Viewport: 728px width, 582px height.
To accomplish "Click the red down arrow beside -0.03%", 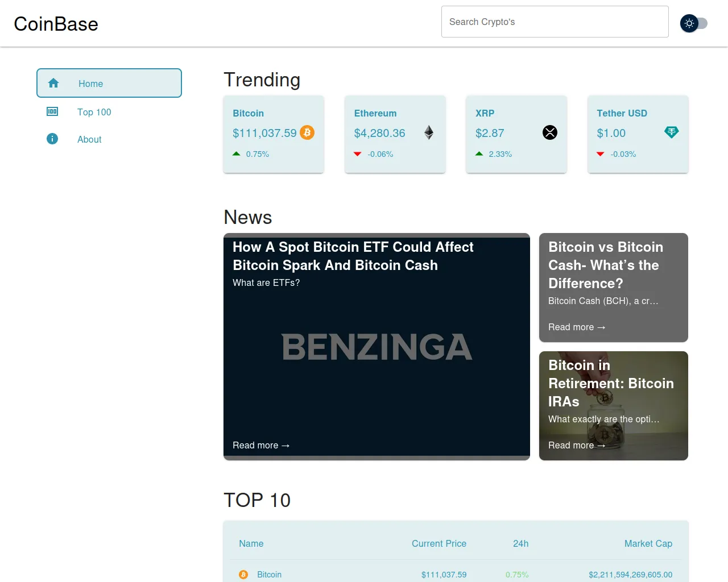I will [601, 154].
